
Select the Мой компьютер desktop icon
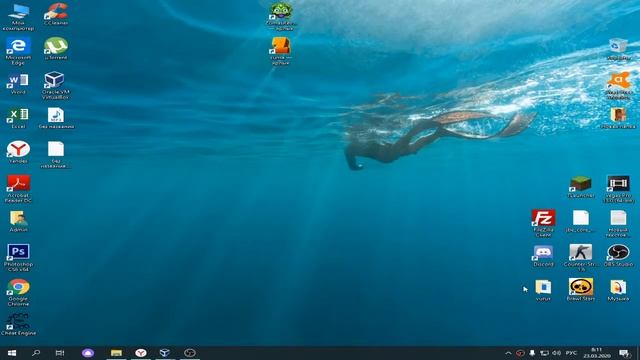click(18, 17)
